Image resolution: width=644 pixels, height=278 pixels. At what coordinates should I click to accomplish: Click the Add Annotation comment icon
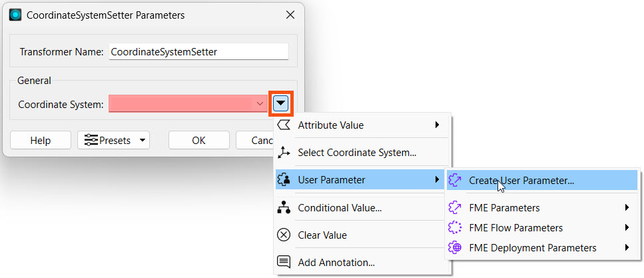(x=284, y=263)
